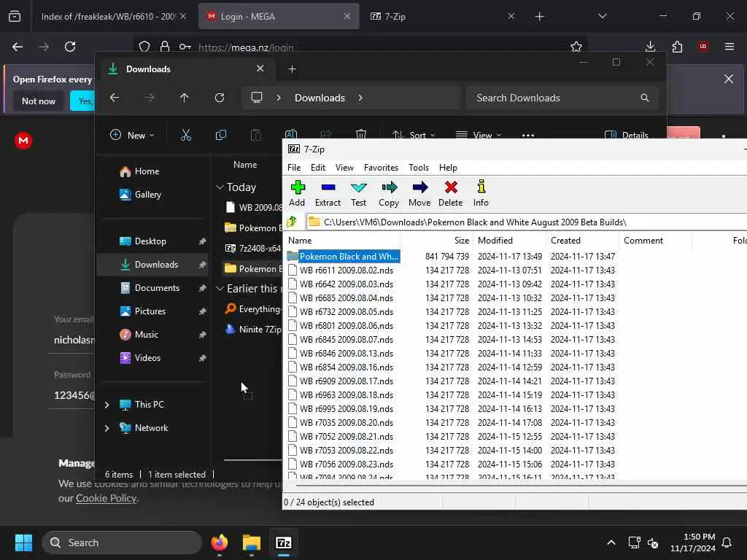The image size is (747, 560).
Task: Go up one level in File Explorer
Action: pos(185,98)
